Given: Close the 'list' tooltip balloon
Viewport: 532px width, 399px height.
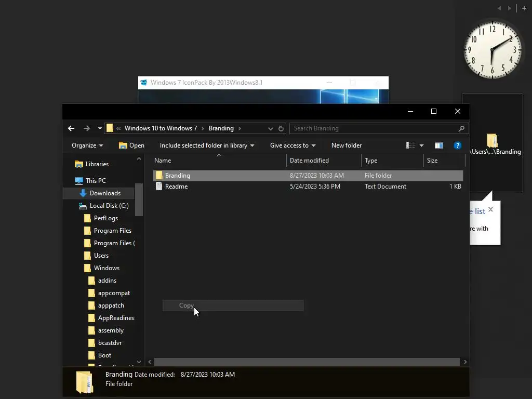Looking at the screenshot, I should pyautogui.click(x=490, y=209).
